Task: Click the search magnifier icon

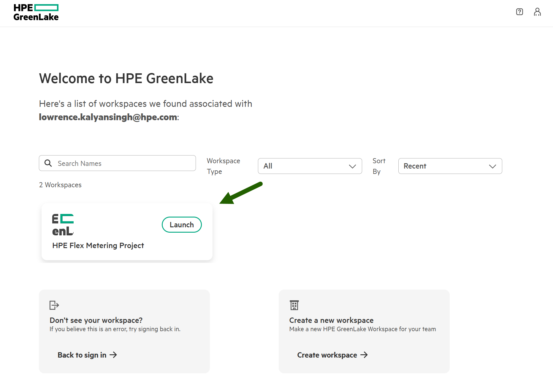Action: tap(48, 163)
